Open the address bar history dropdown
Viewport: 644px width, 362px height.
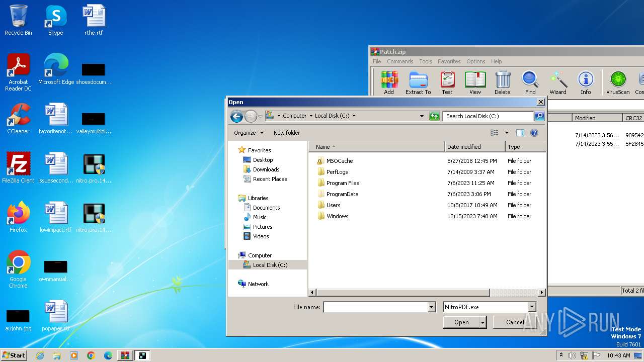[x=422, y=116]
